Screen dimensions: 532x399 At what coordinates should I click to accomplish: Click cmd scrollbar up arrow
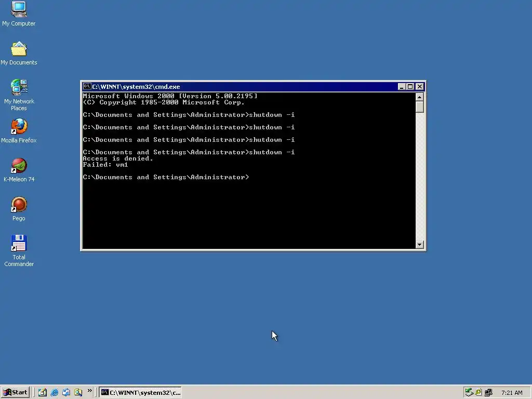pyautogui.click(x=420, y=97)
